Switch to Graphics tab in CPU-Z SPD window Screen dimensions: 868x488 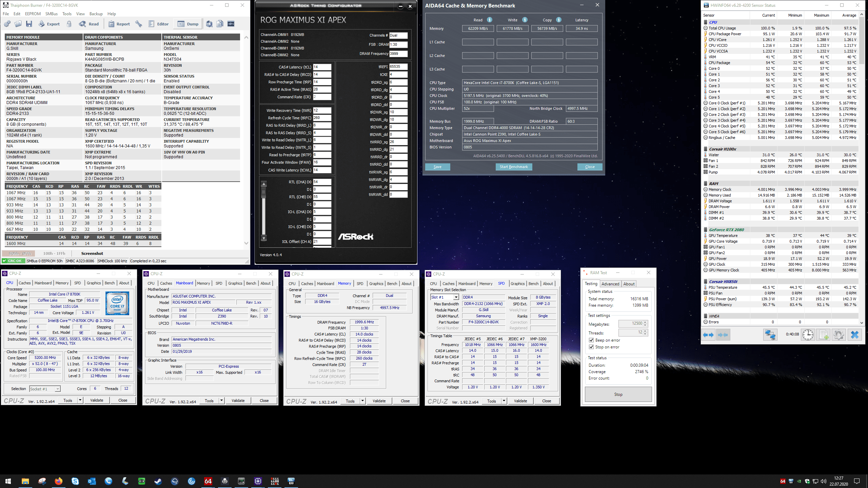click(517, 284)
